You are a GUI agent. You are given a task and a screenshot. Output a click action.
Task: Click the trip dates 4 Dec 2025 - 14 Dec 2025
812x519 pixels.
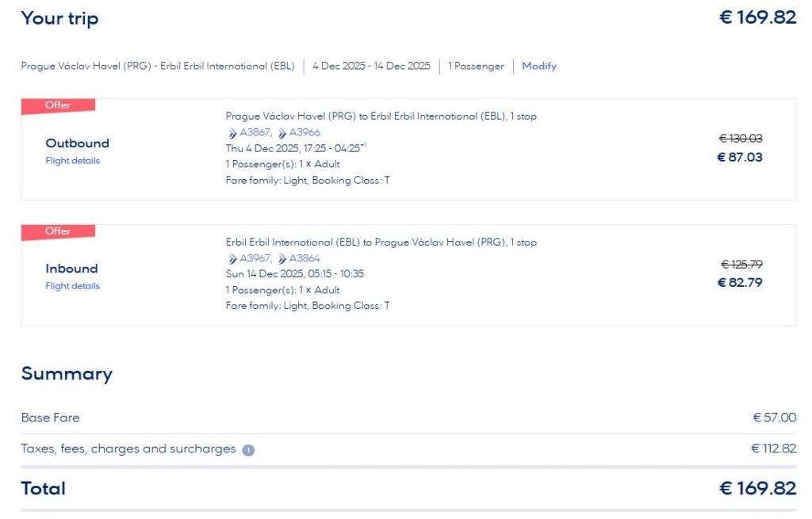[x=371, y=67]
